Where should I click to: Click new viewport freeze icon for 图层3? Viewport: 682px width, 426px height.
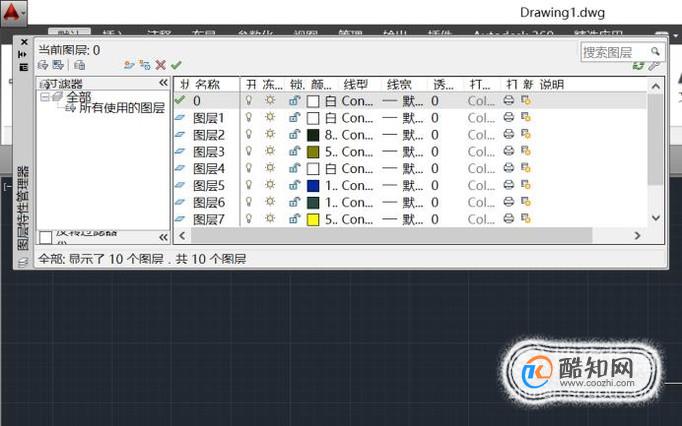pos(526,151)
